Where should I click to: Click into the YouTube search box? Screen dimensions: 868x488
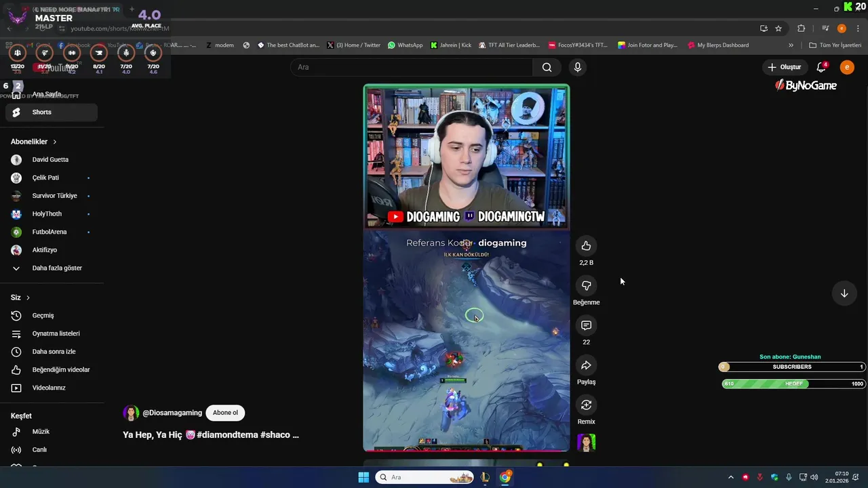411,67
